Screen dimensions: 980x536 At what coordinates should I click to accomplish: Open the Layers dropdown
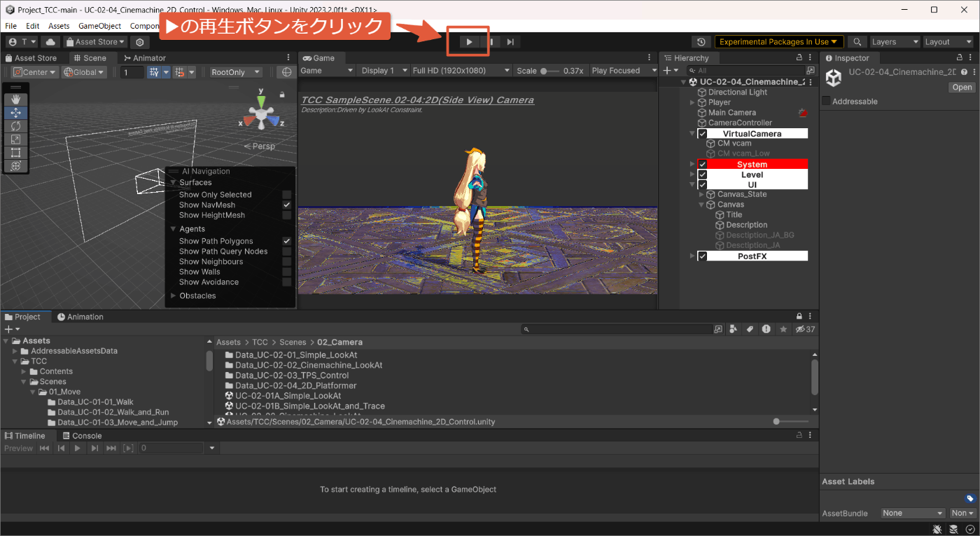tap(895, 42)
